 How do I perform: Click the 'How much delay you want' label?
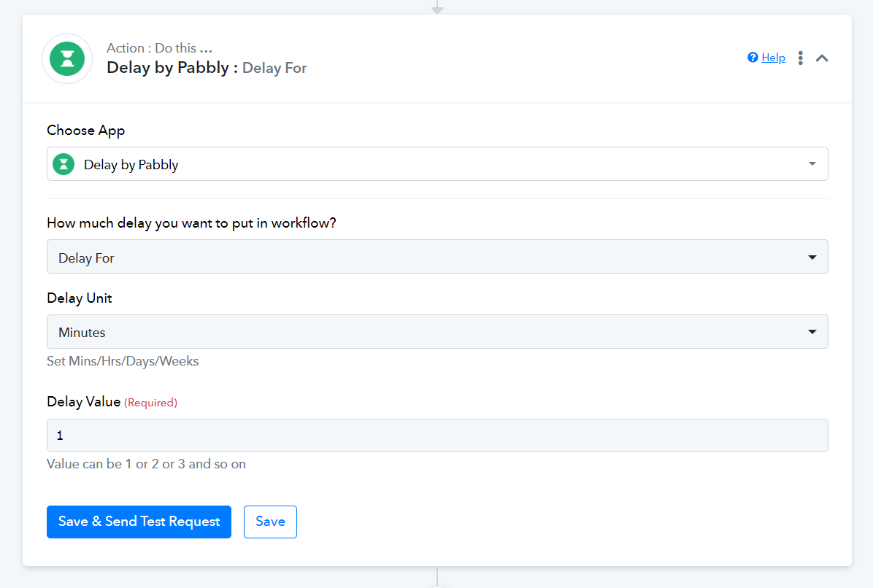point(191,223)
